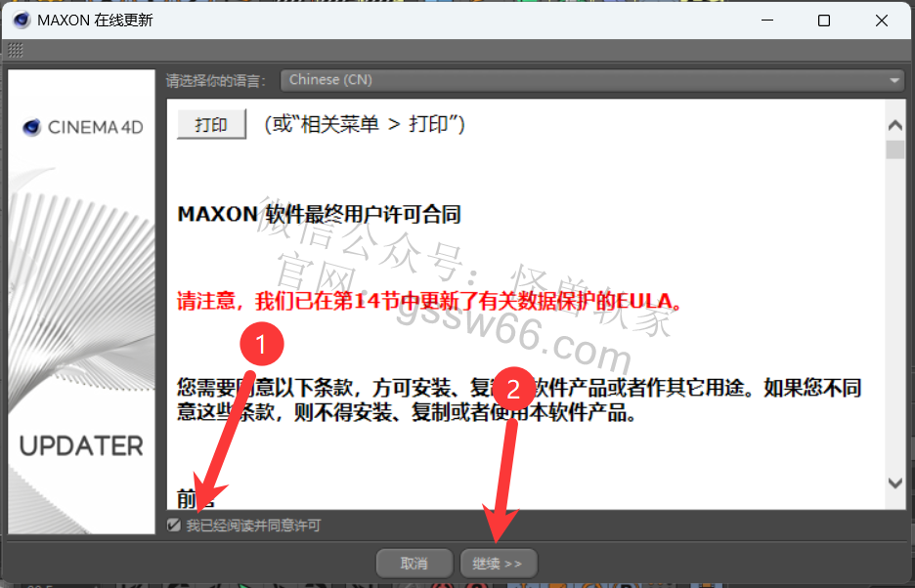
Task: Click the 我已经阅读并同意许可 label text
Action: (253, 525)
